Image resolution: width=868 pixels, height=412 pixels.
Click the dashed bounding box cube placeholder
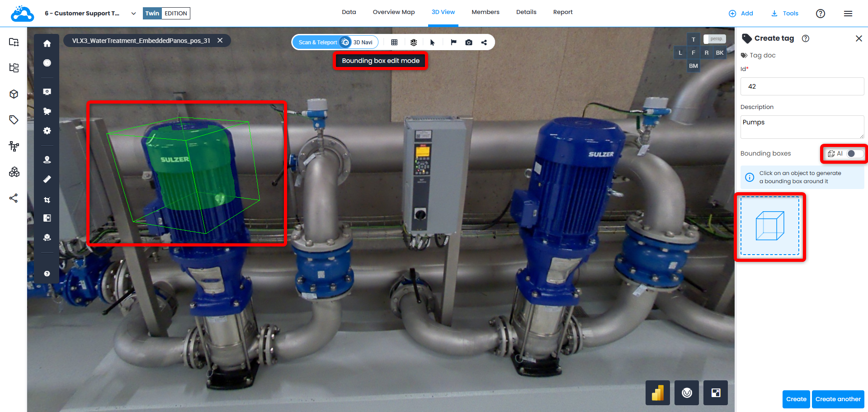point(770,226)
